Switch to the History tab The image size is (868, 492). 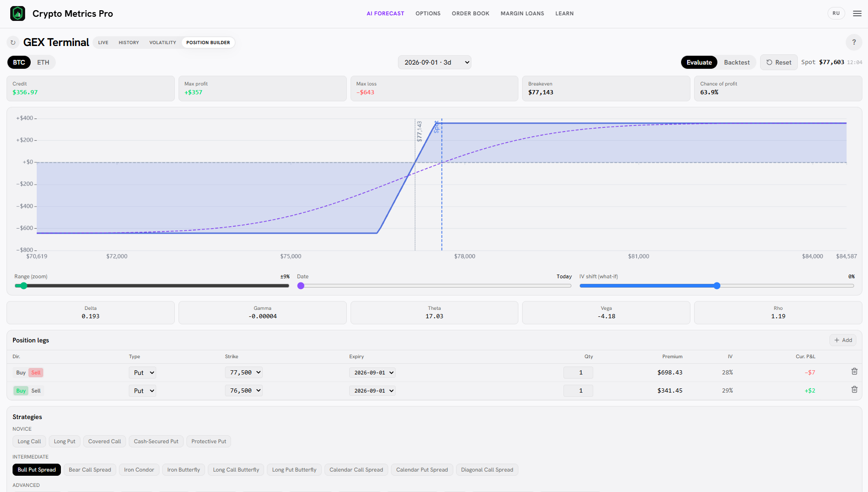tap(129, 42)
